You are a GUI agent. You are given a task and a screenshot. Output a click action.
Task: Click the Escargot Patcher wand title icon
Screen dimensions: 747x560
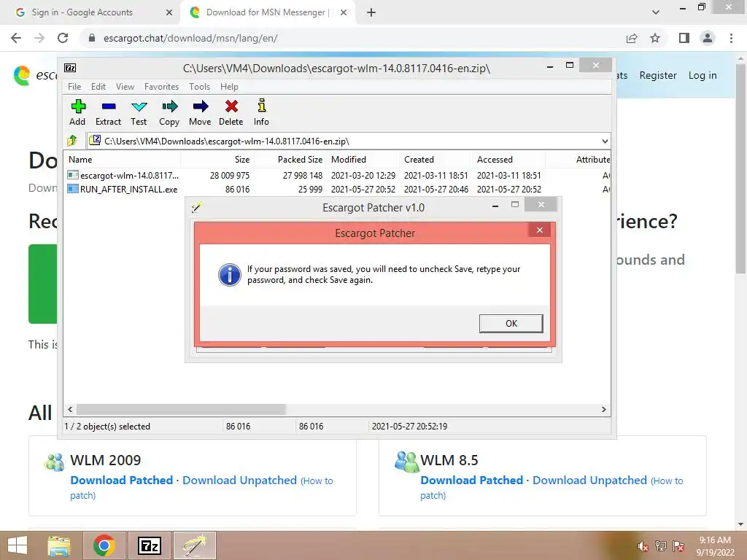coord(197,206)
